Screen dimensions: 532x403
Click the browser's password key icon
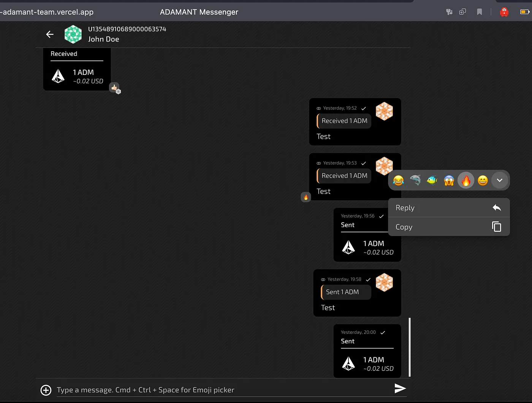tap(449, 12)
